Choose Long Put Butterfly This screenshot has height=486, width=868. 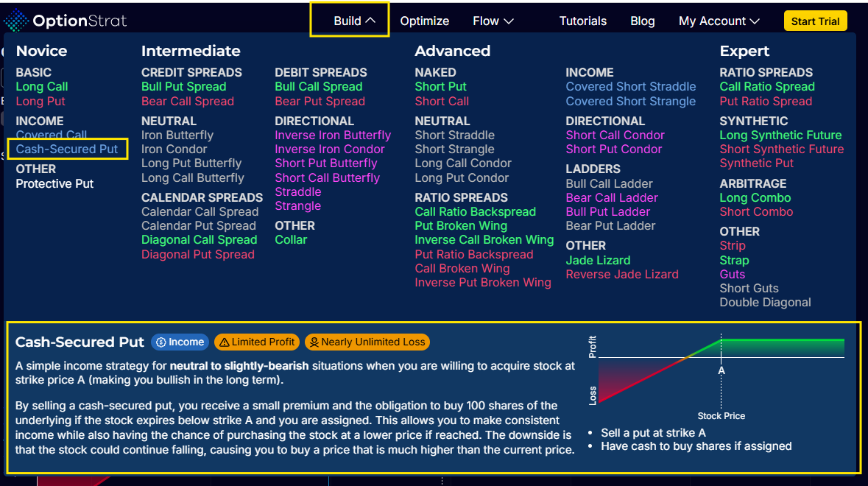[191, 163]
